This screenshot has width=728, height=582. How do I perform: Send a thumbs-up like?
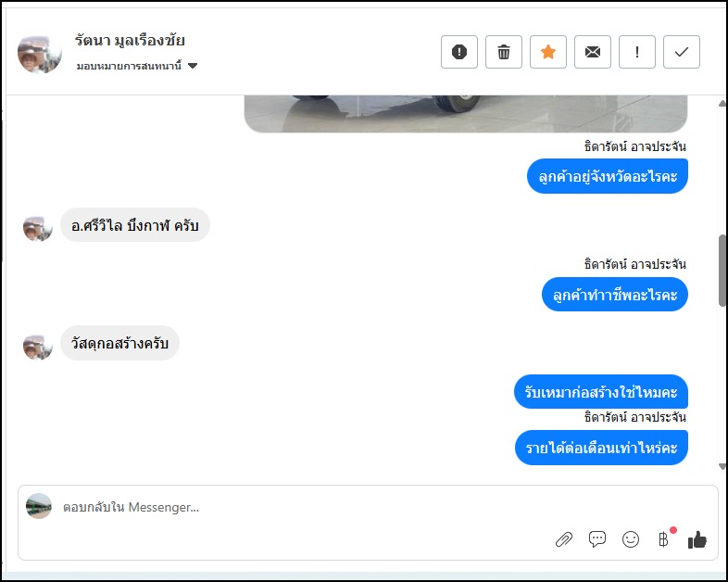(697, 539)
